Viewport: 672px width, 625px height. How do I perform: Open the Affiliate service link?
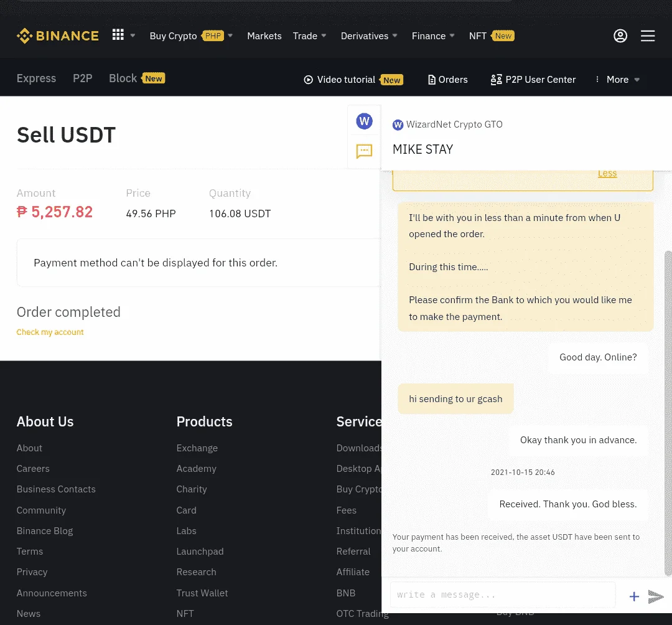point(353,572)
